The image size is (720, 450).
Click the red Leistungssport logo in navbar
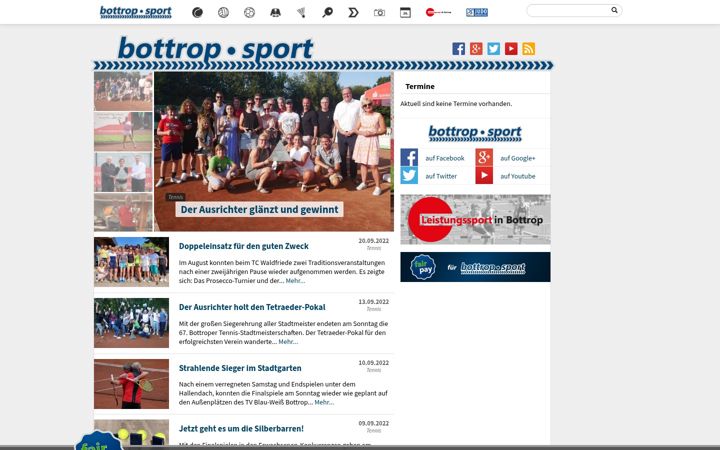pyautogui.click(x=438, y=12)
